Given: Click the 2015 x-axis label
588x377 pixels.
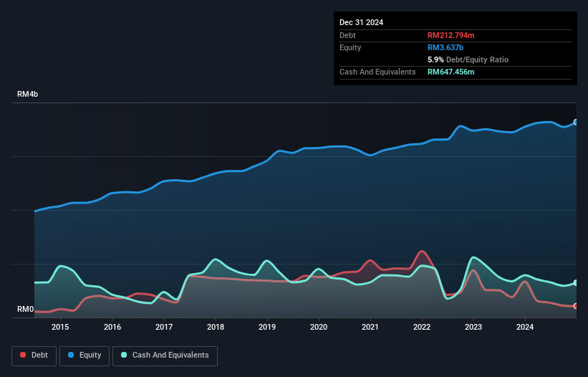Looking at the screenshot, I should tap(60, 327).
